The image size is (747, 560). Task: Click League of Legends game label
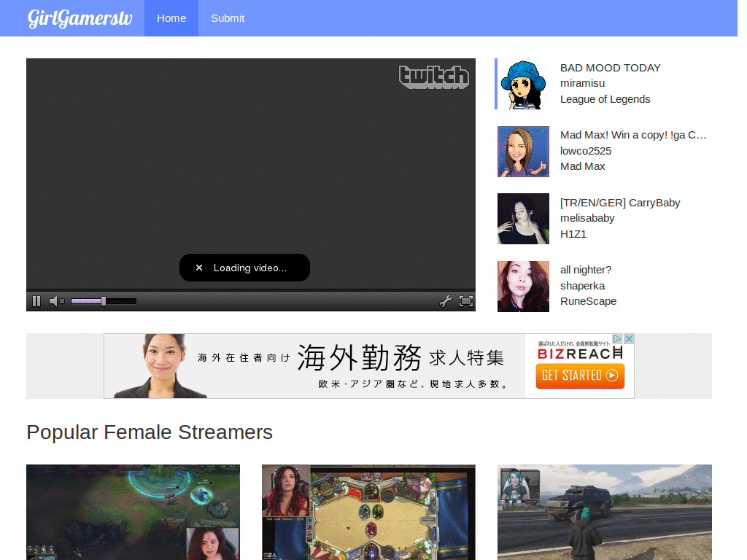pyautogui.click(x=605, y=99)
